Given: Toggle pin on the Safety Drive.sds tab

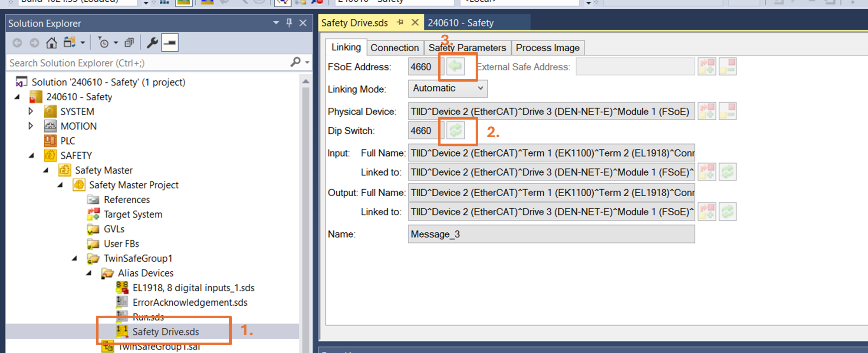Looking at the screenshot, I should [400, 22].
